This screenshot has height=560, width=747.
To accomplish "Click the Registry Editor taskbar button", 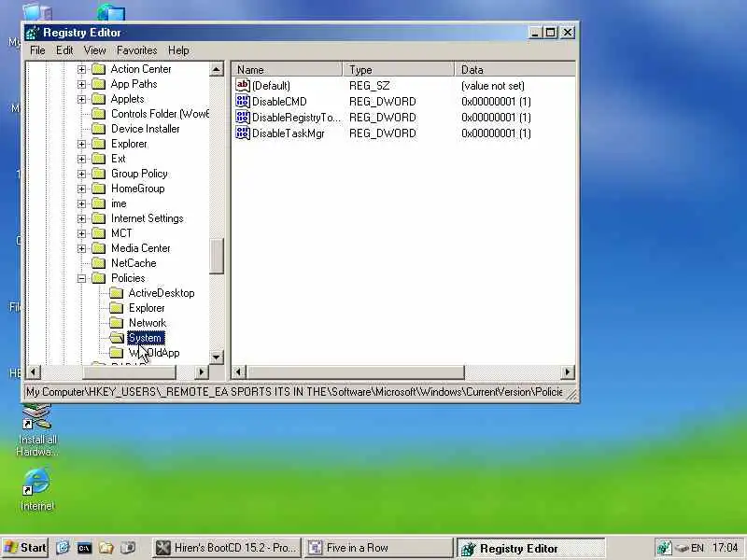I will click(531, 548).
